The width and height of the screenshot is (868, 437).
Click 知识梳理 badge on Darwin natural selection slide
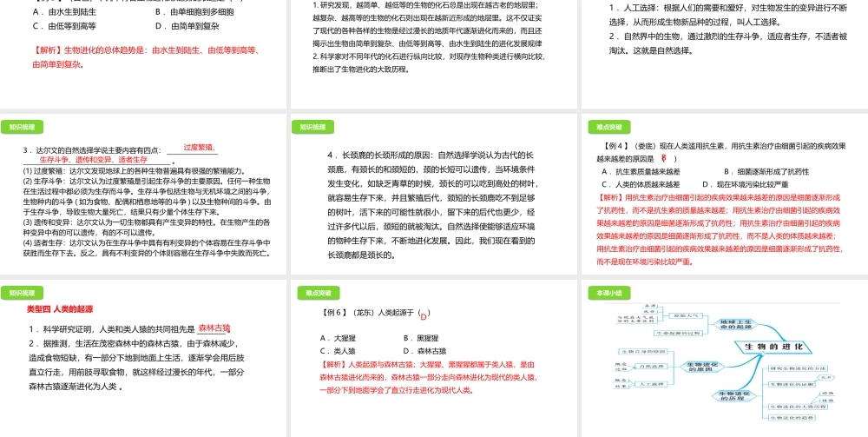[22, 128]
